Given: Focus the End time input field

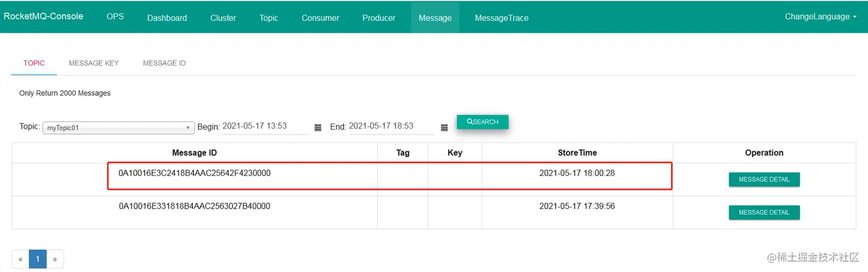Looking at the screenshot, I should coord(392,127).
